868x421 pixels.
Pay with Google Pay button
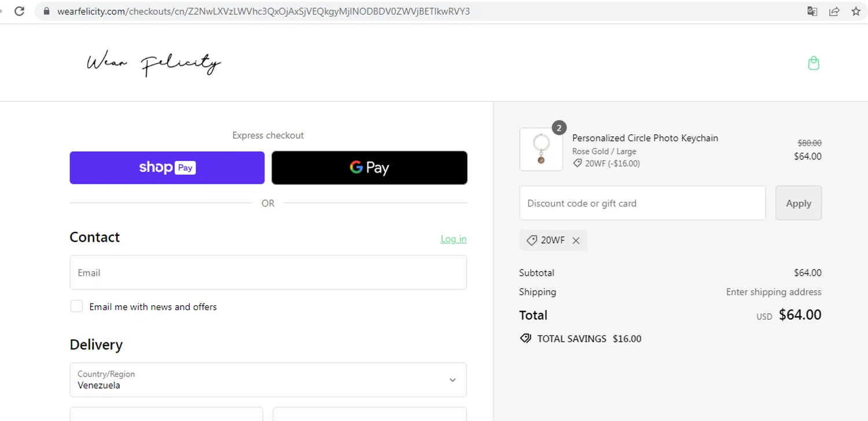click(x=369, y=168)
